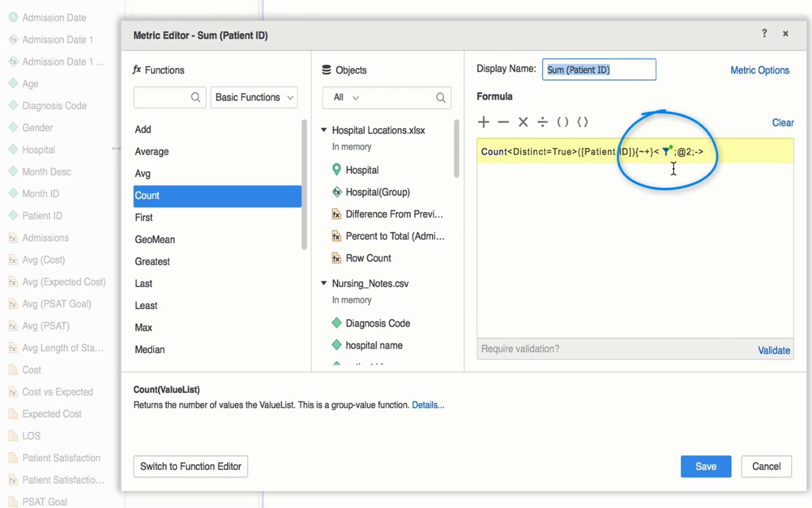
Task: Click the plus operator icon in Formula toolbar
Action: 484,122
